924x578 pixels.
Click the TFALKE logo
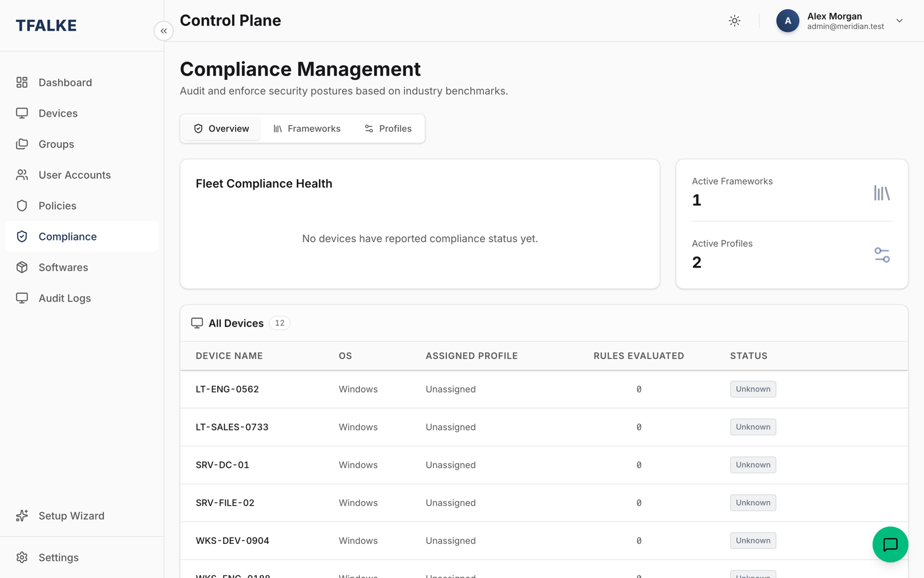(46, 25)
